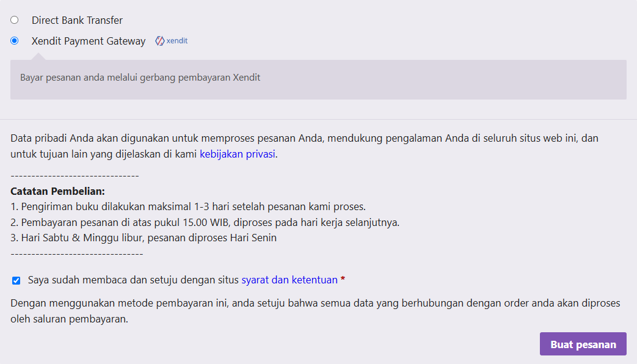Select the Xendit Payment Gateway radio button
Image resolution: width=637 pixels, height=364 pixels.
[15, 41]
